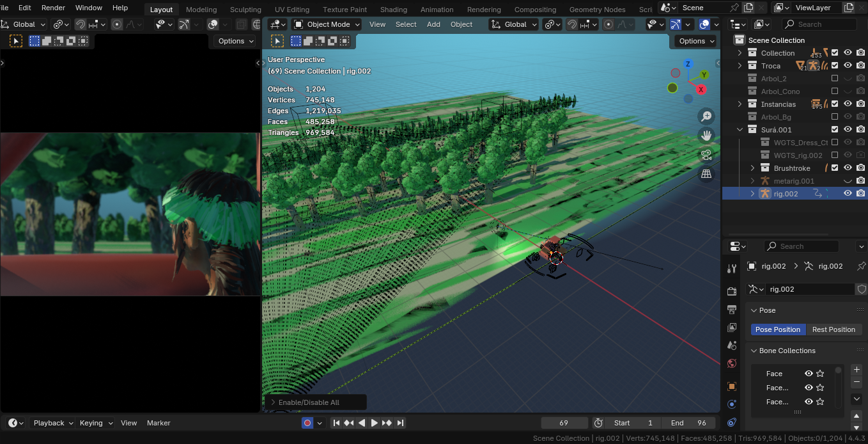868x444 pixels.
Task: Switch orthographic/perspective with the grid gizmo
Action: click(x=706, y=173)
